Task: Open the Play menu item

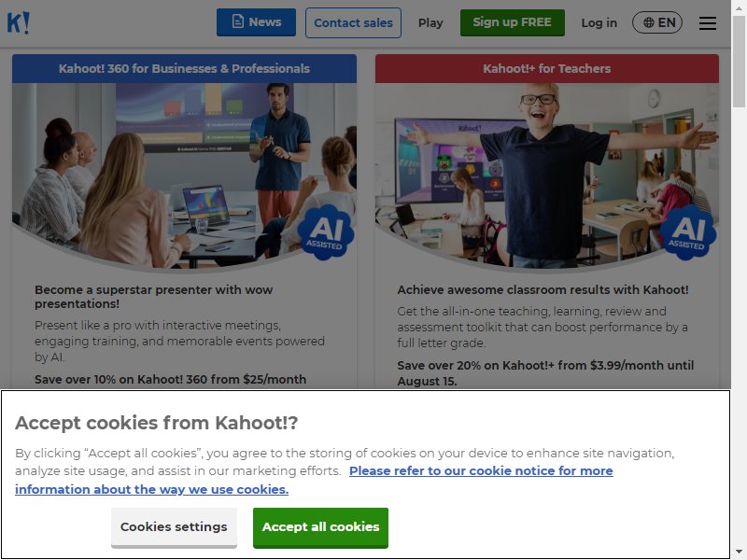Action: pos(430,22)
